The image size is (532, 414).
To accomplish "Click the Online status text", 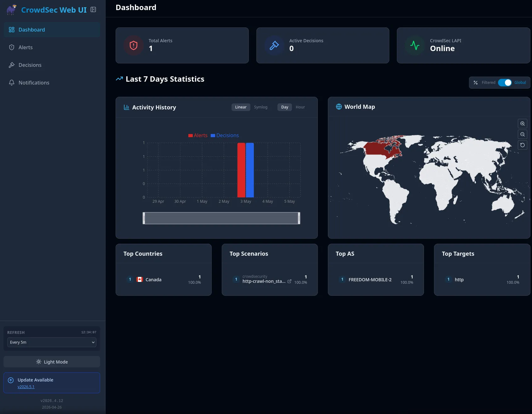I will point(442,49).
